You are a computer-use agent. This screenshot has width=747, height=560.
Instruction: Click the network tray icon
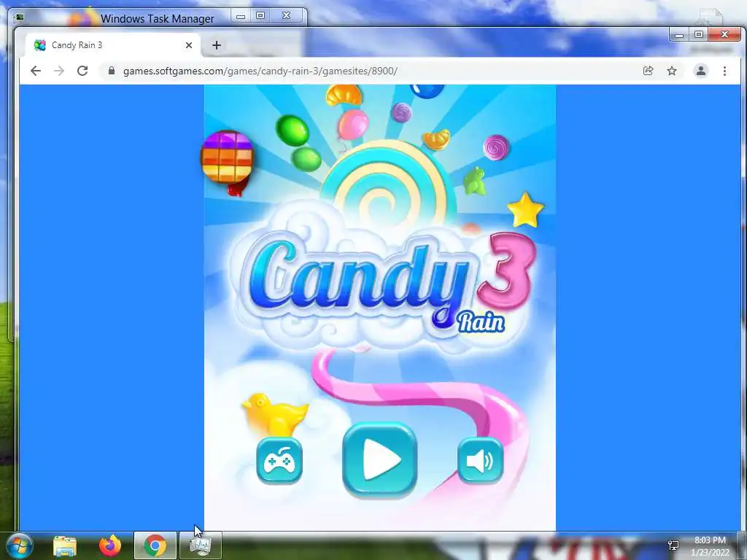[x=673, y=546]
